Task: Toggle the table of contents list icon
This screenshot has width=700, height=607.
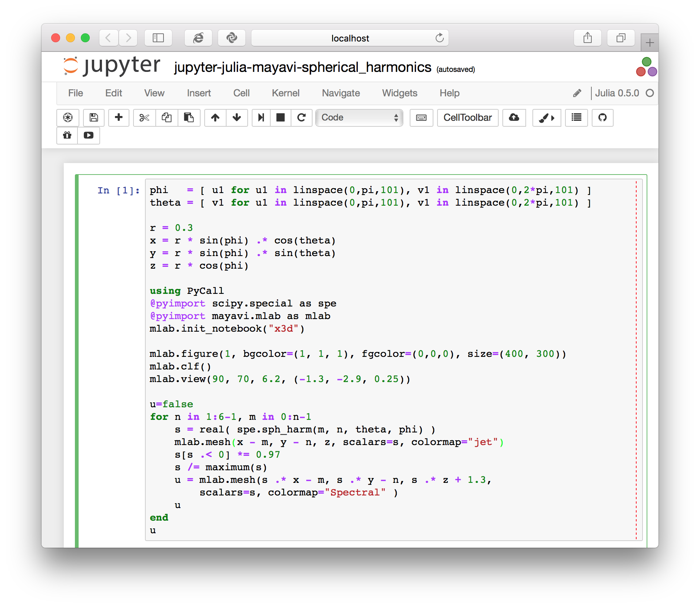Action: pos(576,117)
